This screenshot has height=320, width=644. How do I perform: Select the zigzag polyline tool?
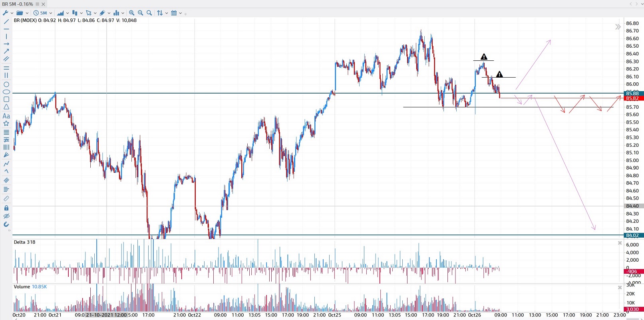coord(6,164)
